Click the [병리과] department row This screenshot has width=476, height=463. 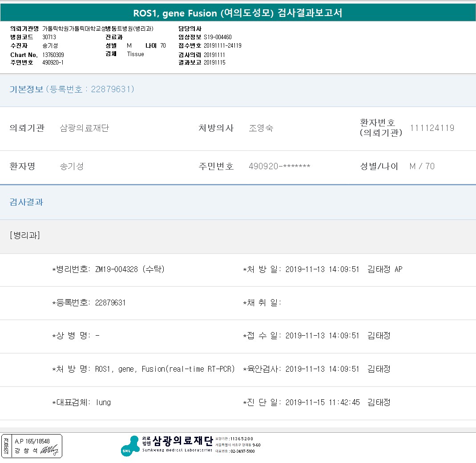click(x=25, y=236)
